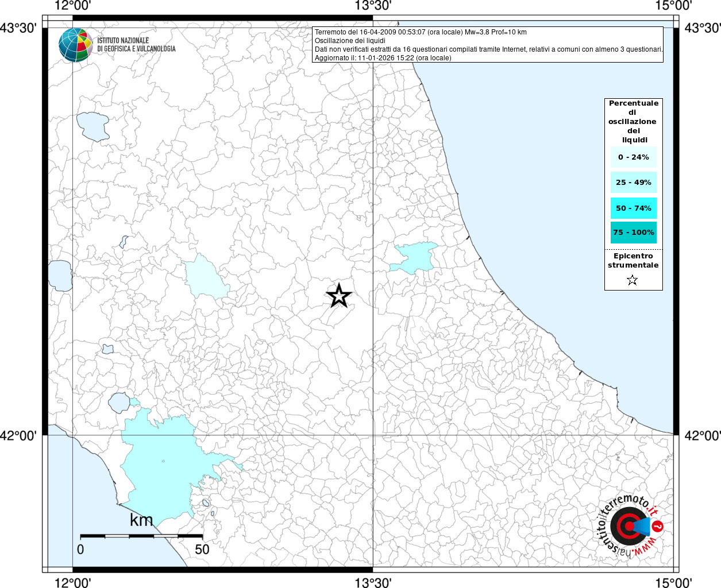
Task: Click the bottom-right 15°00' longitude label
Action: 673,582
